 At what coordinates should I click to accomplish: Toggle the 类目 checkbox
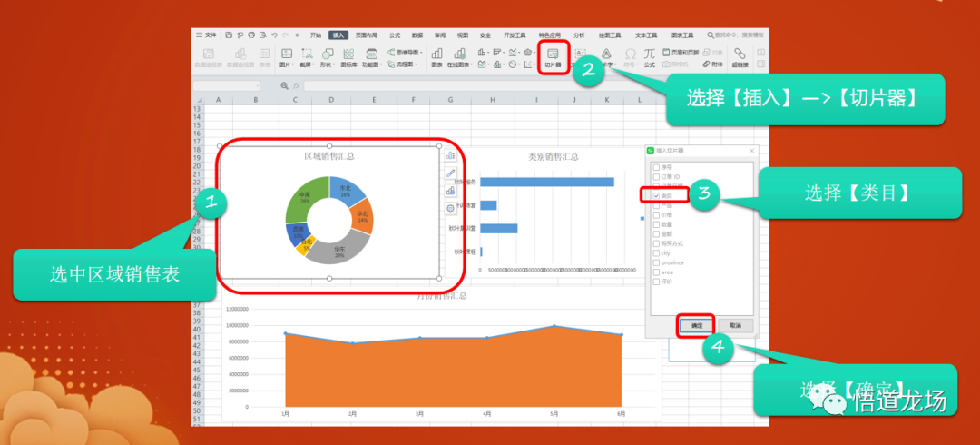[656, 195]
